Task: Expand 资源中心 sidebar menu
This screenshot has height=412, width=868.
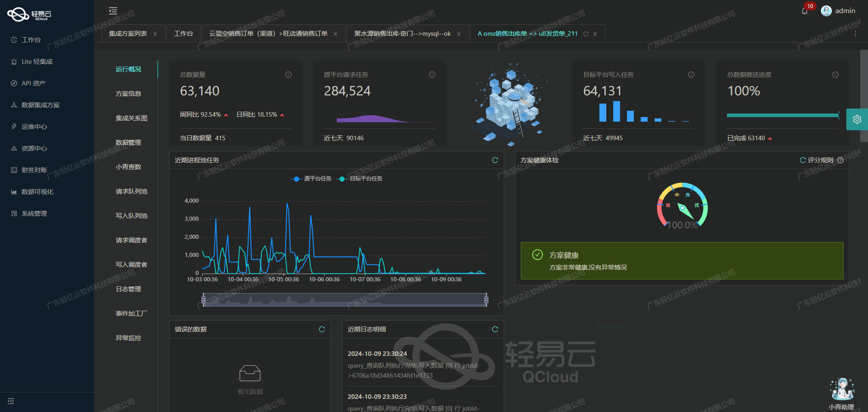Action: tap(47, 148)
